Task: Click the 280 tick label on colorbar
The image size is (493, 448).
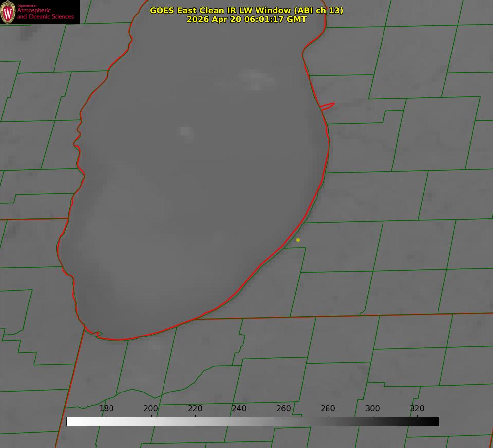Action: pos(328,408)
